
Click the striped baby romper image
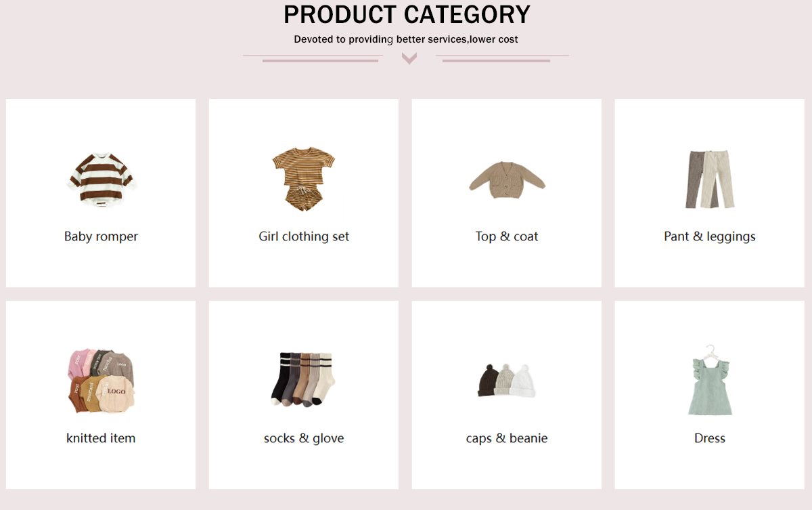point(101,178)
